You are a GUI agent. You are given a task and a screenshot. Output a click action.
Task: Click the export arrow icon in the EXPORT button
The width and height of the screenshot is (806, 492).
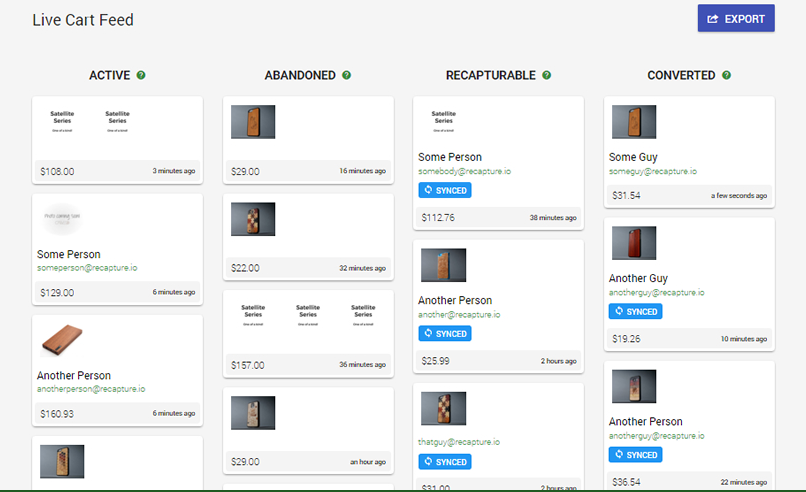(x=712, y=19)
